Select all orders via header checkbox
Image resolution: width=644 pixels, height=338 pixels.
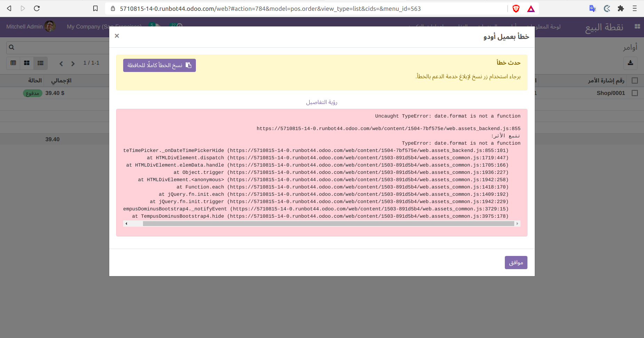[x=635, y=80]
